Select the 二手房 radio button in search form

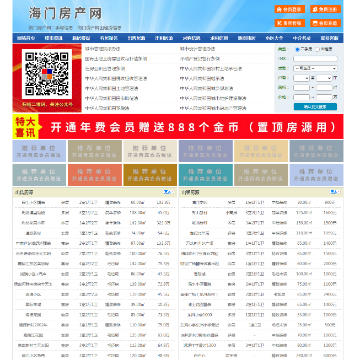click(x=297, y=49)
